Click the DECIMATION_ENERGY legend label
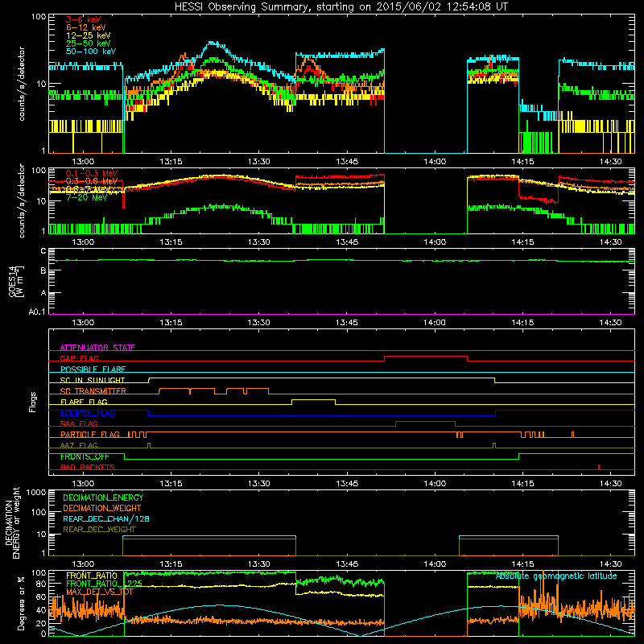Image resolution: width=644 pixels, height=644 pixels. [x=103, y=497]
